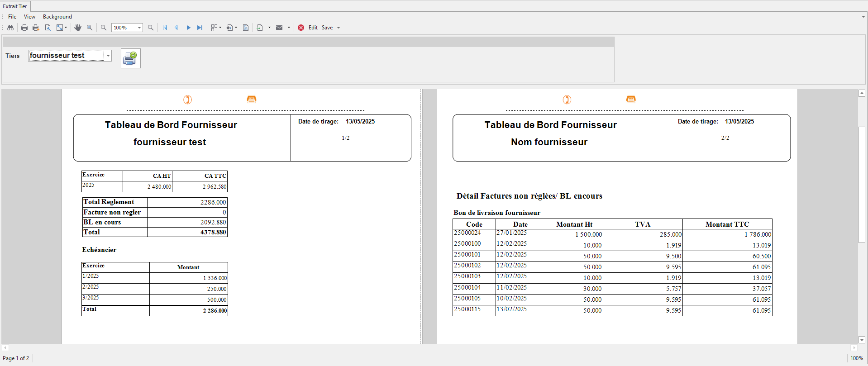The image size is (868, 366).
Task: Go to the next page
Action: pyautogui.click(x=188, y=28)
